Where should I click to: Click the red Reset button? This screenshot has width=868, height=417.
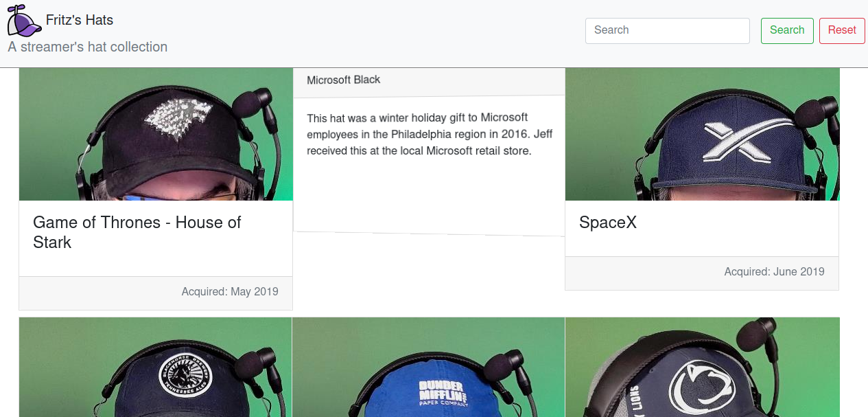coord(842,30)
